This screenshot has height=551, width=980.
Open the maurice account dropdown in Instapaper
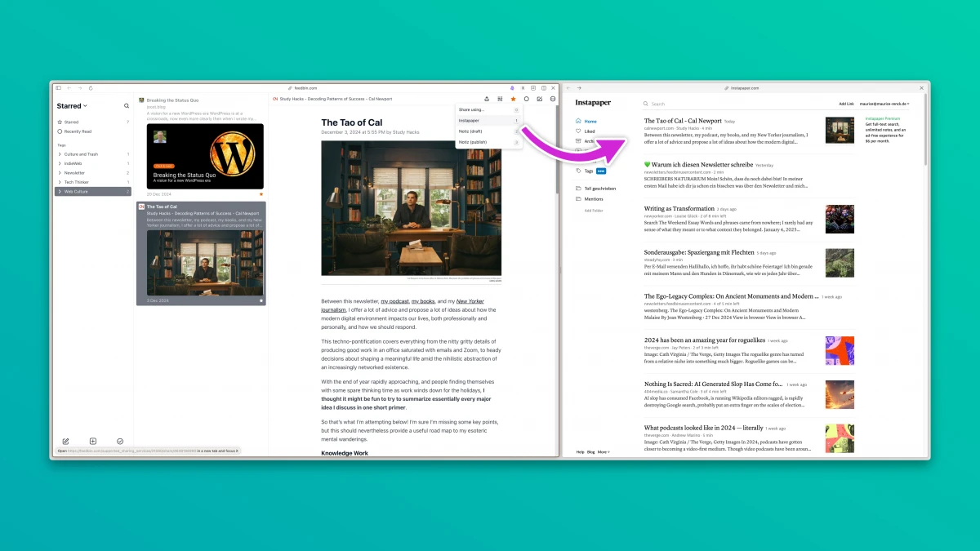click(x=884, y=104)
